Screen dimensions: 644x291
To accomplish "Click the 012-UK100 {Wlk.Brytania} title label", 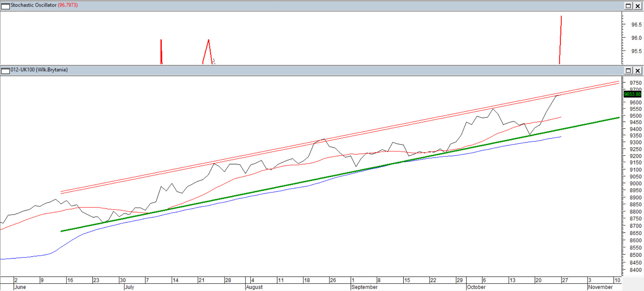I will pyautogui.click(x=39, y=70).
